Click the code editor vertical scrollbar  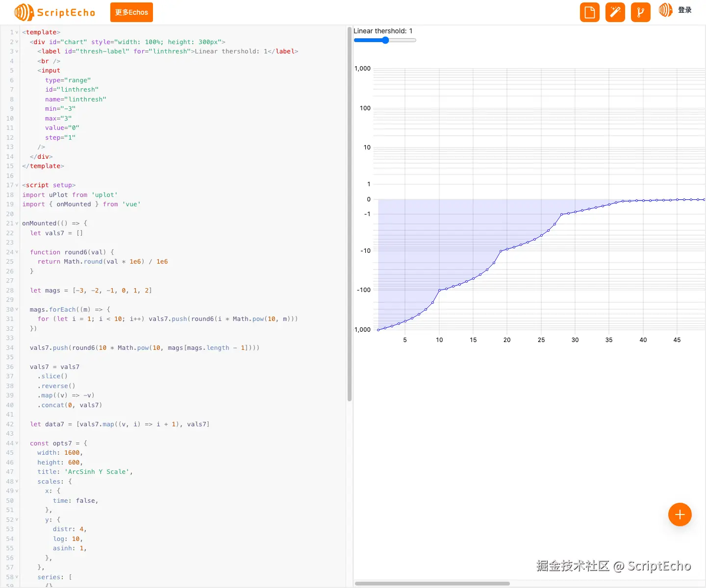pos(350,214)
